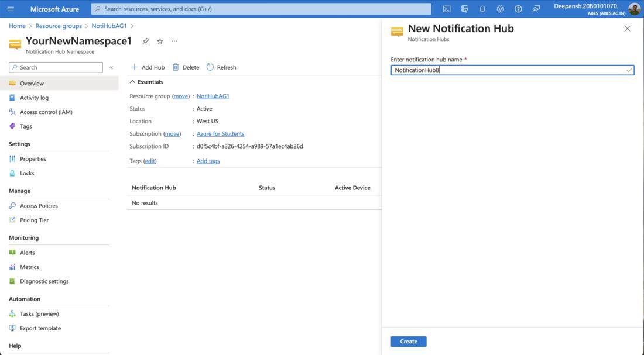644x355 pixels.
Task: Collapse the Essentials section
Action: pyautogui.click(x=146, y=82)
